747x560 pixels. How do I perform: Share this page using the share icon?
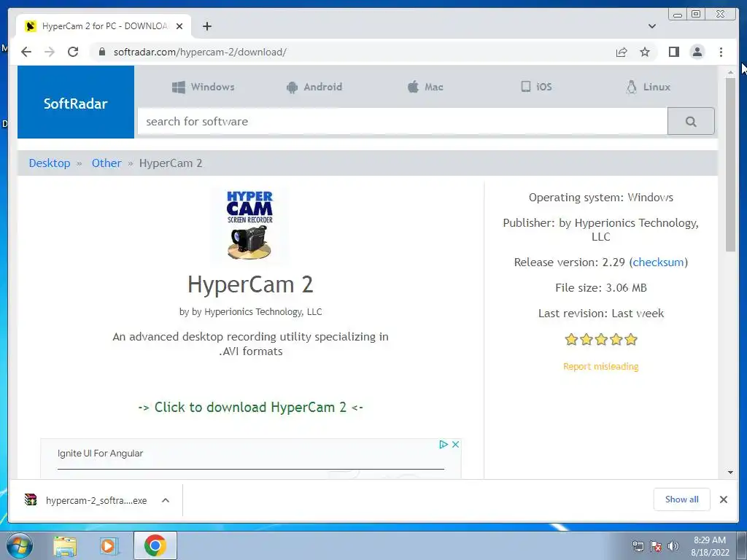pyautogui.click(x=622, y=52)
